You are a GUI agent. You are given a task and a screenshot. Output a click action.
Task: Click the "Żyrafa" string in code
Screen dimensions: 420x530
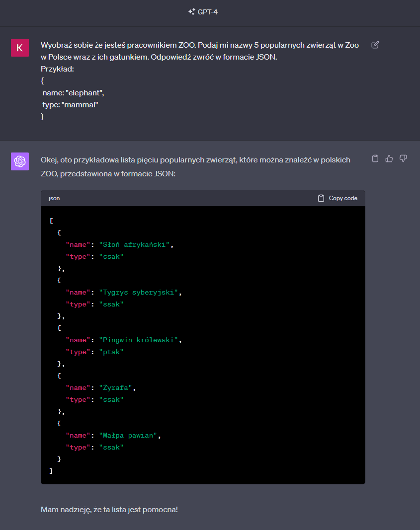[x=116, y=388]
